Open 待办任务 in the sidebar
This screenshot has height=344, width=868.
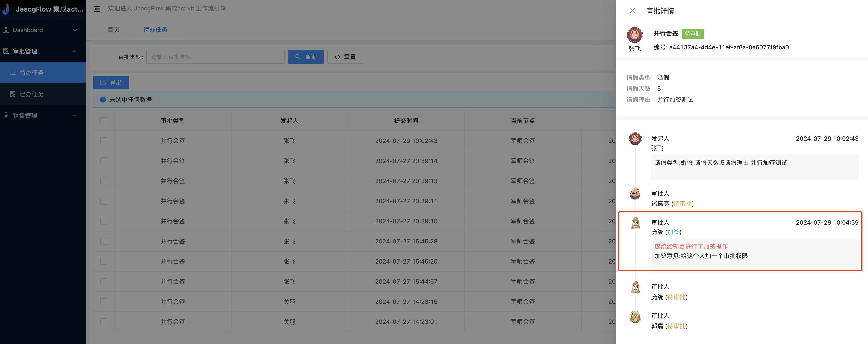tap(32, 73)
